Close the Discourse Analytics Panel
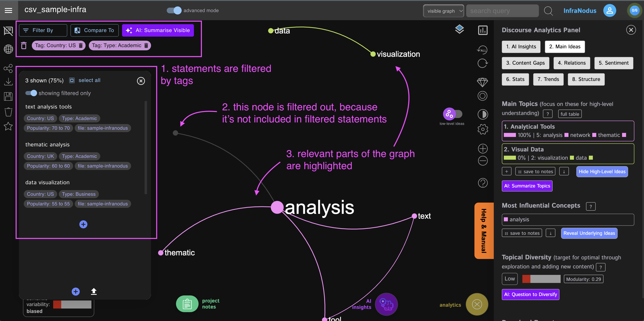This screenshot has height=321, width=644. (631, 30)
